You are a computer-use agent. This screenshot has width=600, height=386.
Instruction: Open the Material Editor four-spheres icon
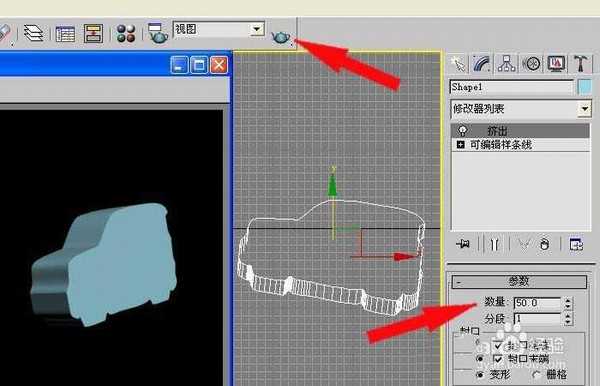[126, 34]
